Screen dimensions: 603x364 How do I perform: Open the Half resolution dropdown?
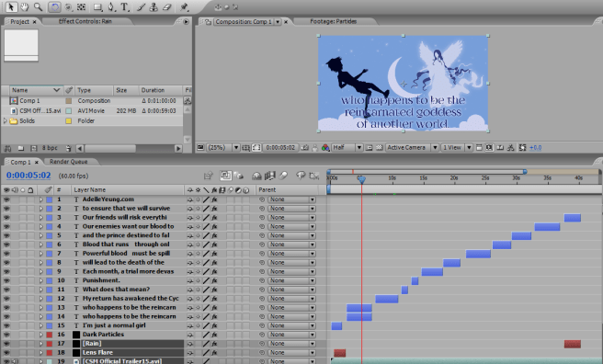(347, 148)
